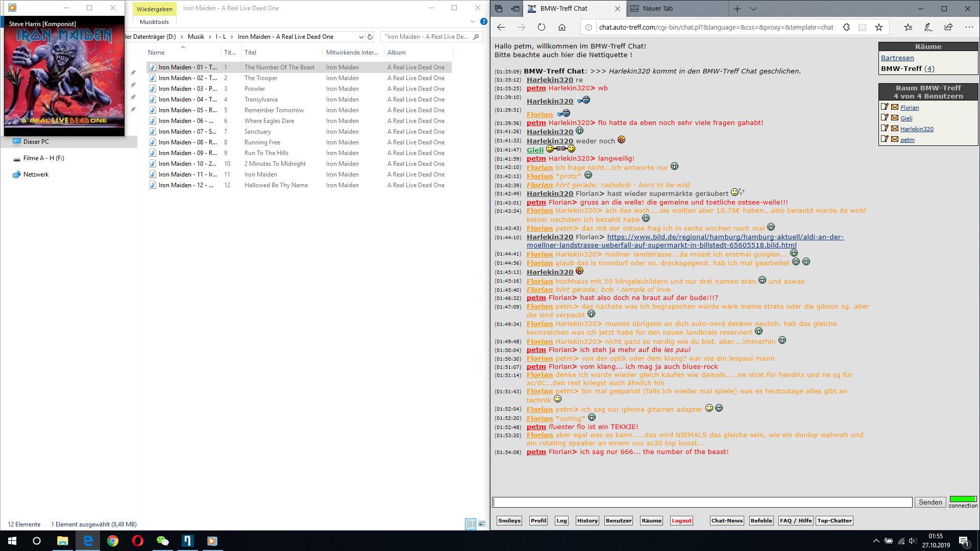Show tabs set aside in Edge
This screenshot has height=551, width=980.
(x=499, y=8)
